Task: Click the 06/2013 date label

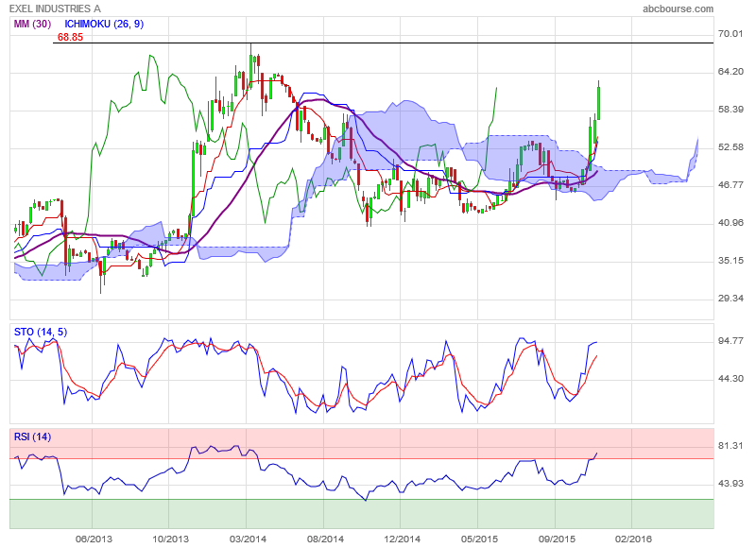Action: [x=94, y=539]
